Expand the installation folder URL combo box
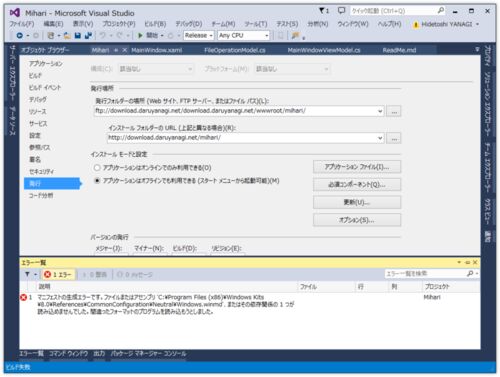This screenshot has height=377, width=500. (x=380, y=138)
